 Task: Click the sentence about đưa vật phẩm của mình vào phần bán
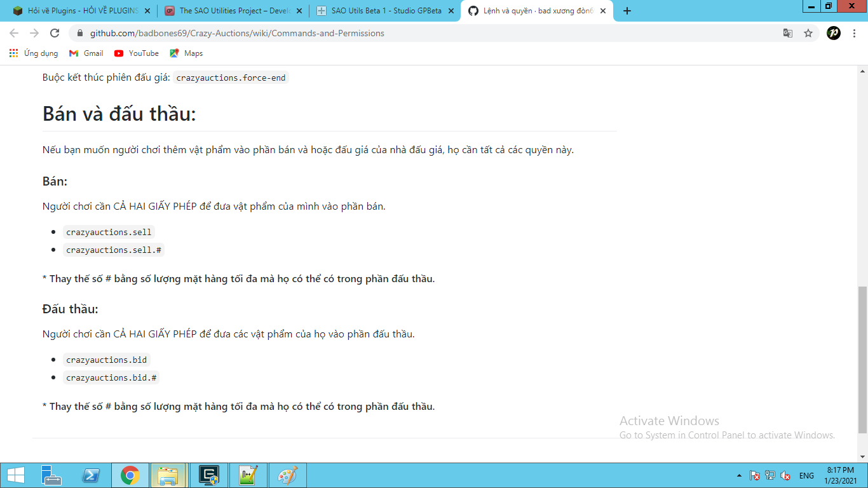click(x=214, y=207)
